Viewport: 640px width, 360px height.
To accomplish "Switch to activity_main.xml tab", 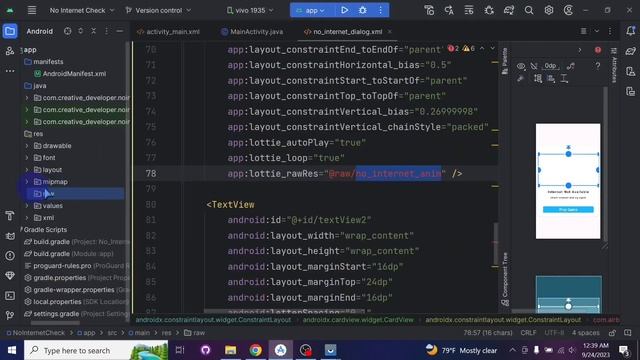I will click(x=168, y=31).
